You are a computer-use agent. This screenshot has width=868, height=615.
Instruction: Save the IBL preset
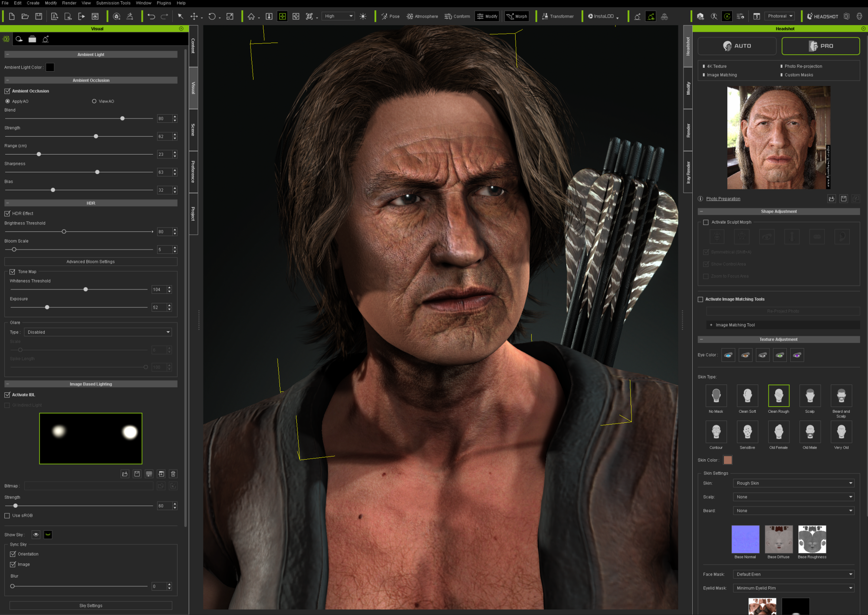pos(137,474)
